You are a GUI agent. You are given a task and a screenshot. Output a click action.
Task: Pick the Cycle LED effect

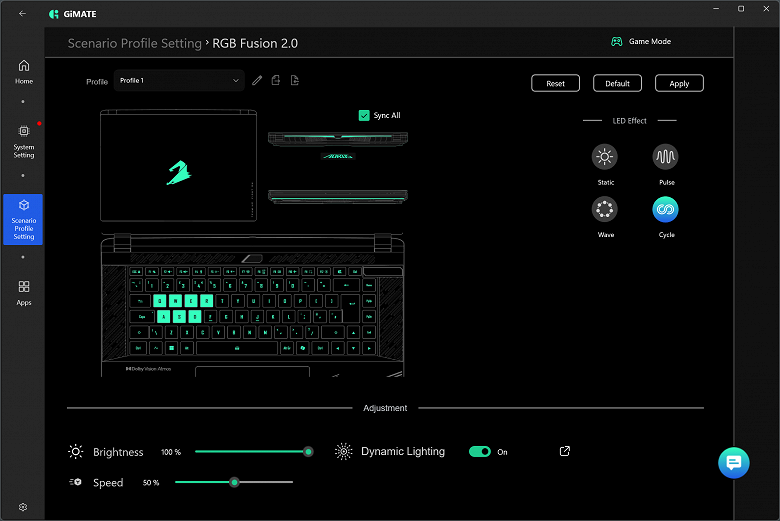click(x=665, y=209)
